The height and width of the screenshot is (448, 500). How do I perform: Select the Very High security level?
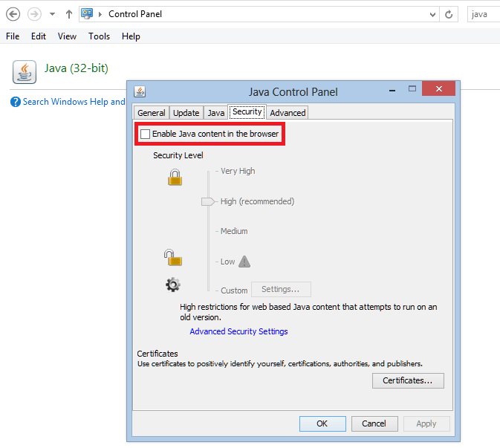click(238, 171)
